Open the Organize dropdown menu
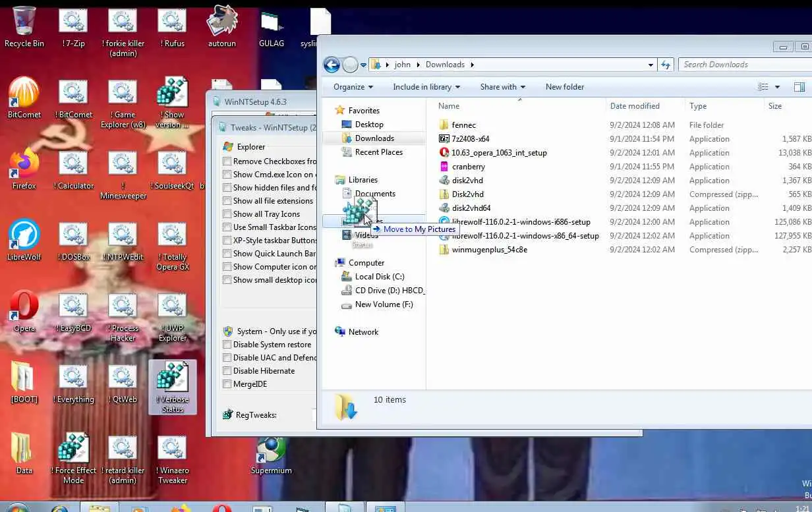 coord(353,87)
